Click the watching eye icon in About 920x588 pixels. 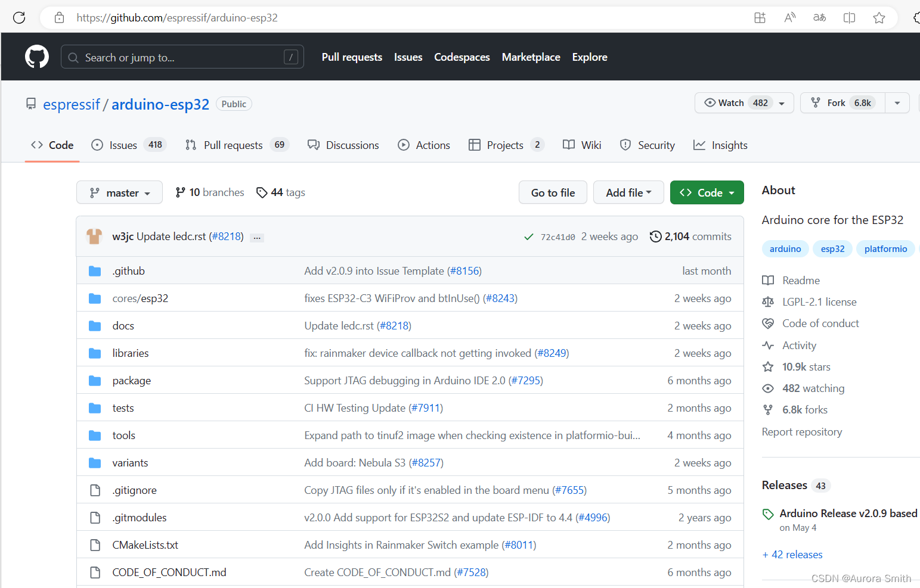[x=768, y=388]
